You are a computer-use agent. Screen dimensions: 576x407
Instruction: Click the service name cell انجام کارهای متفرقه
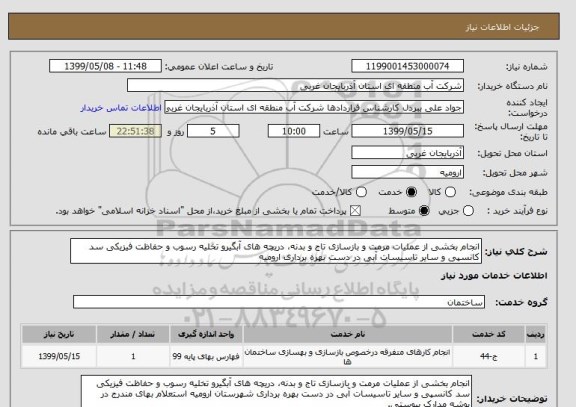pyautogui.click(x=348, y=356)
